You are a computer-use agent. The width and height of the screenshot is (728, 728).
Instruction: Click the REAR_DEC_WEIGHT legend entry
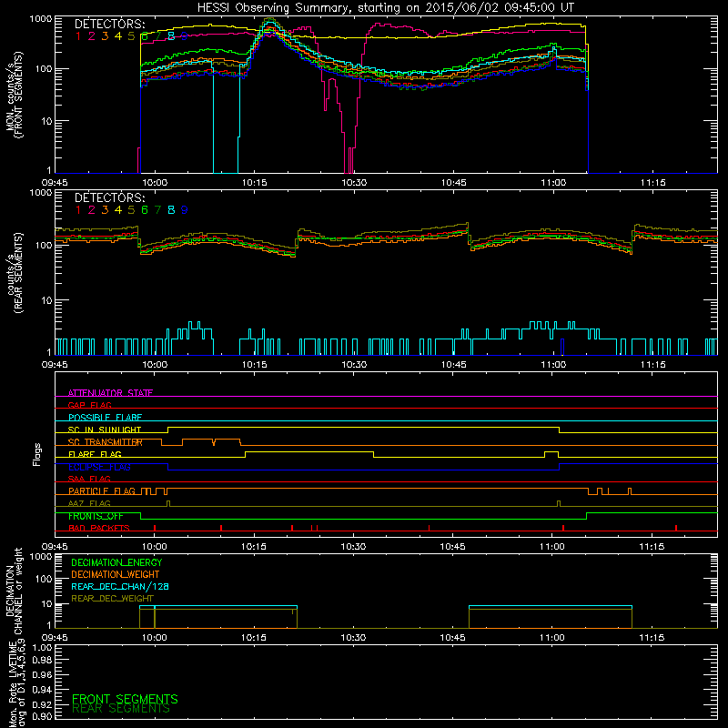112,599
